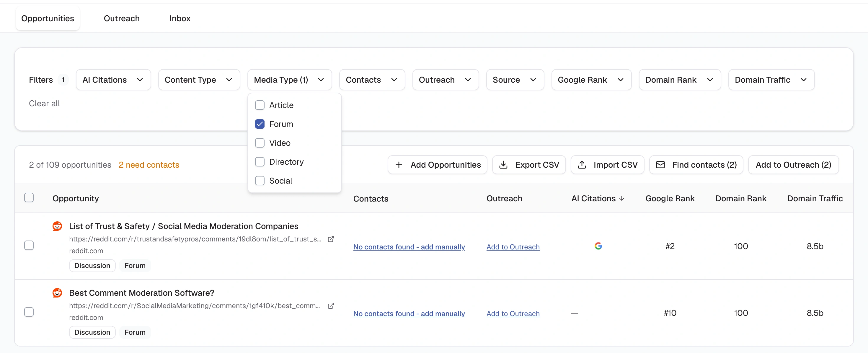Click the Forum tag in Best Comment Moderation row
The width and height of the screenshot is (868, 353).
(x=135, y=332)
